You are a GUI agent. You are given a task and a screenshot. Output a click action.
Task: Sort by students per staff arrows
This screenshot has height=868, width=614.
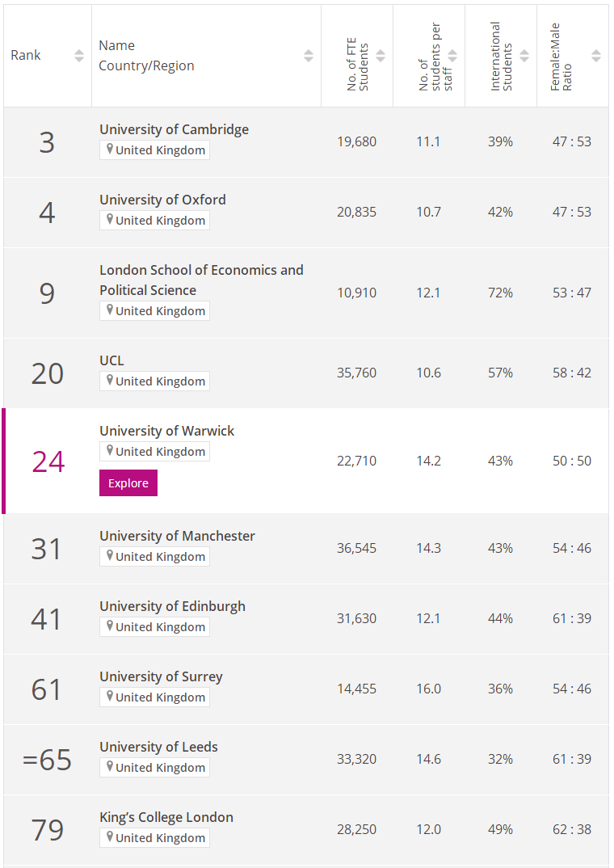[x=452, y=55]
